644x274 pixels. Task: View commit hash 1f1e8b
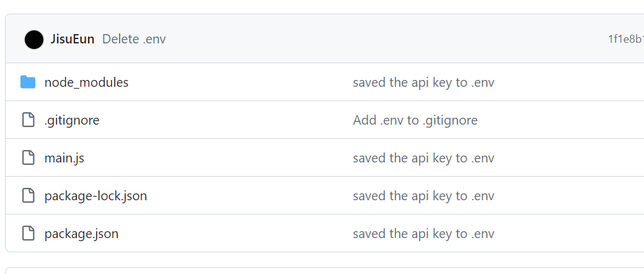click(625, 39)
